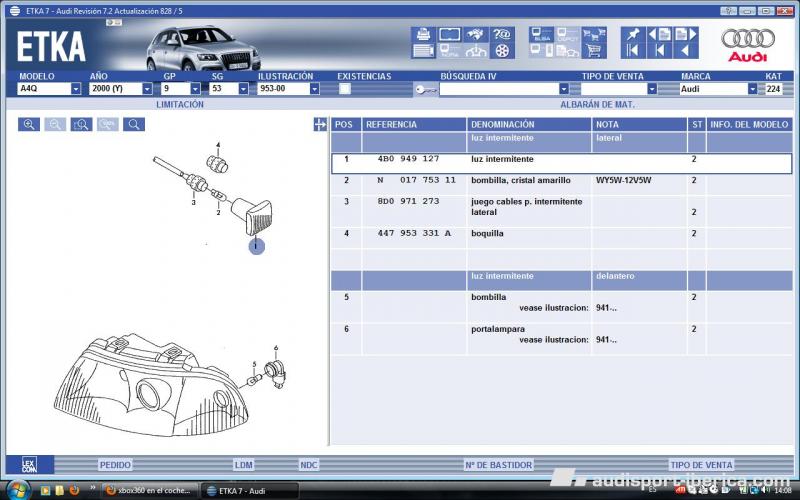Open the SG 53 dropdown
The height and width of the screenshot is (500, 800).
(x=243, y=89)
